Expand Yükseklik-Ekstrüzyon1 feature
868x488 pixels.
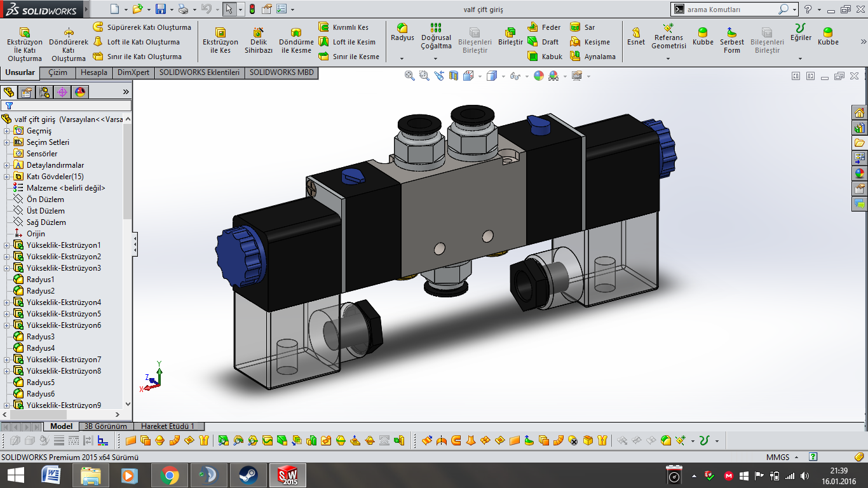pyautogui.click(x=7, y=245)
